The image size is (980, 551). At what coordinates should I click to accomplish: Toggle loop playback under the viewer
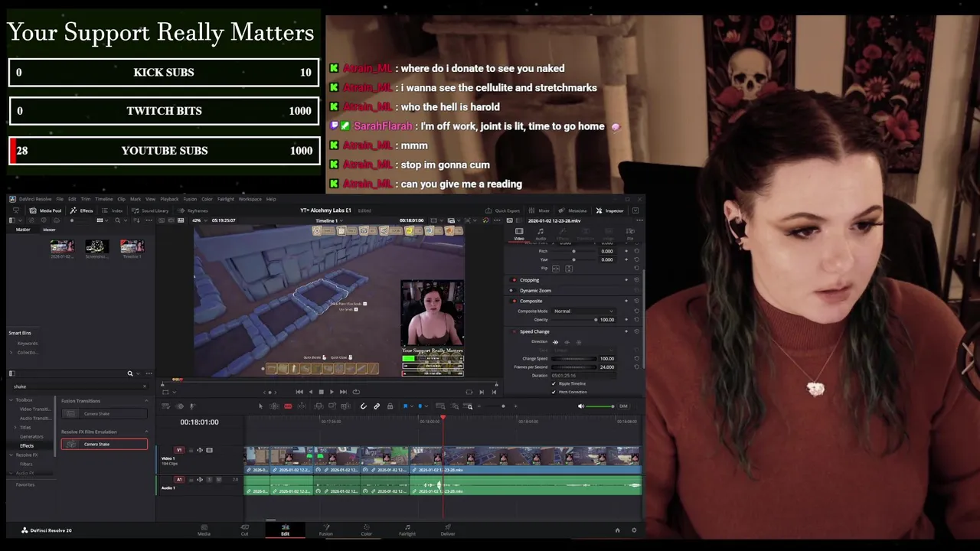[356, 392]
